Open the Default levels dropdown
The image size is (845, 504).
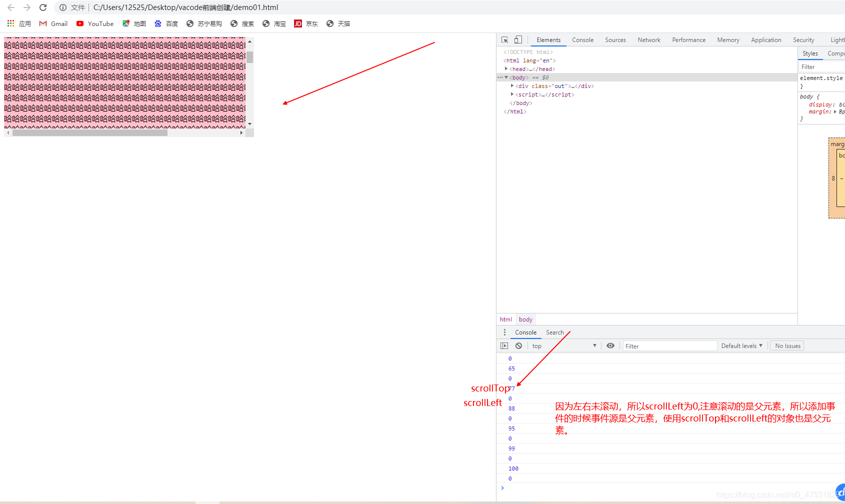pyautogui.click(x=741, y=346)
